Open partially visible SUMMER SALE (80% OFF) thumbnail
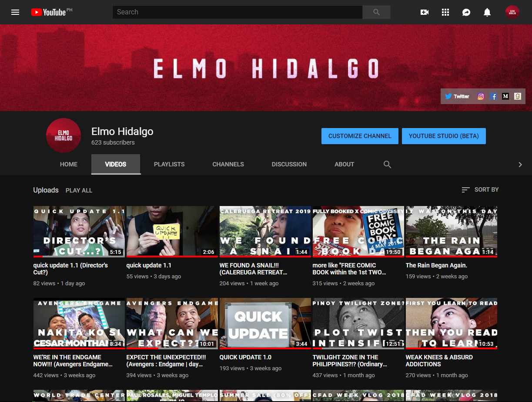Image resolution: width=532 pixels, height=402 pixels. coord(265,396)
